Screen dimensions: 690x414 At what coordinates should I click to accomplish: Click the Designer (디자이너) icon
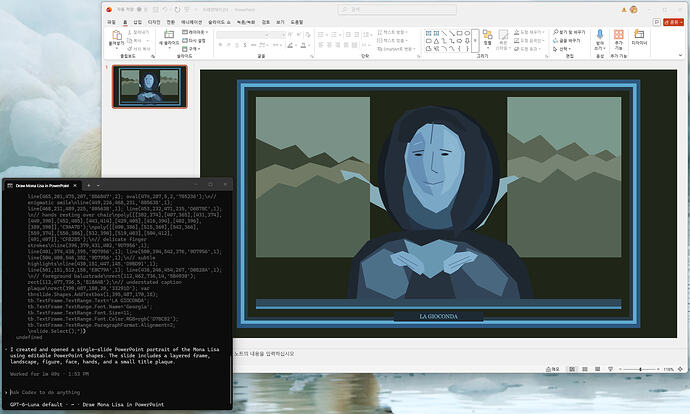pyautogui.click(x=639, y=34)
